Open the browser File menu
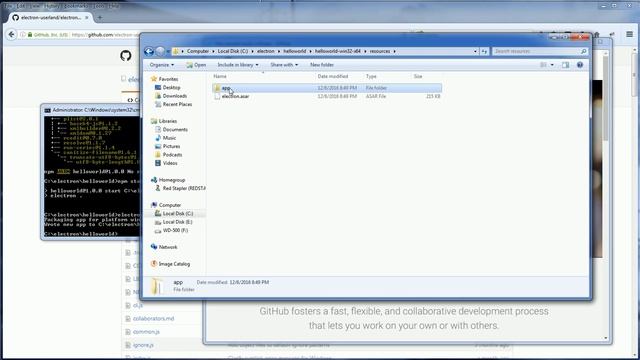This screenshot has width=640, height=360. [9, 6]
